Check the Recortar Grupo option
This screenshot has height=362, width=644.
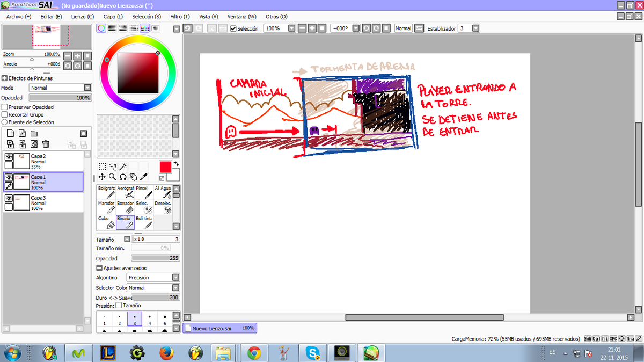click(4, 114)
